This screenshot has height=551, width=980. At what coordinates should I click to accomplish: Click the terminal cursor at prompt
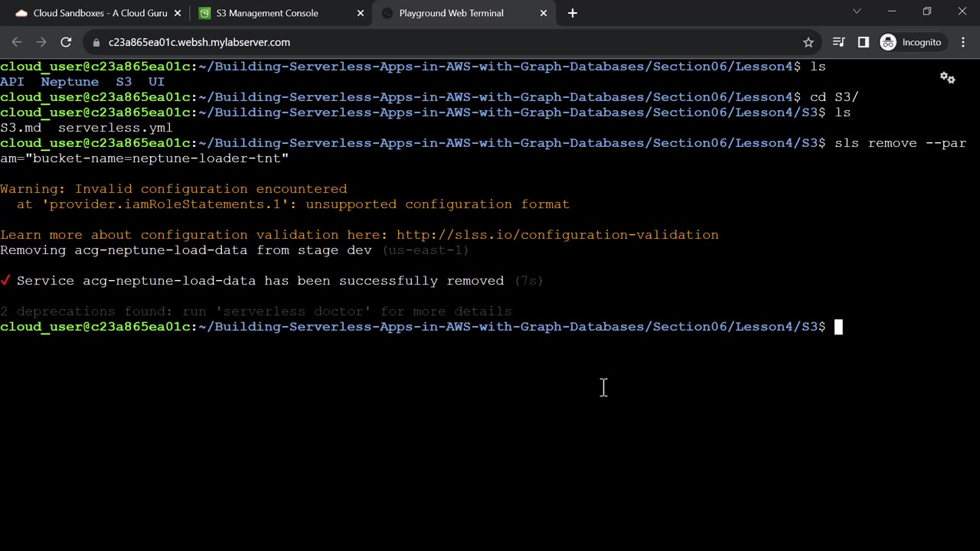pos(838,327)
